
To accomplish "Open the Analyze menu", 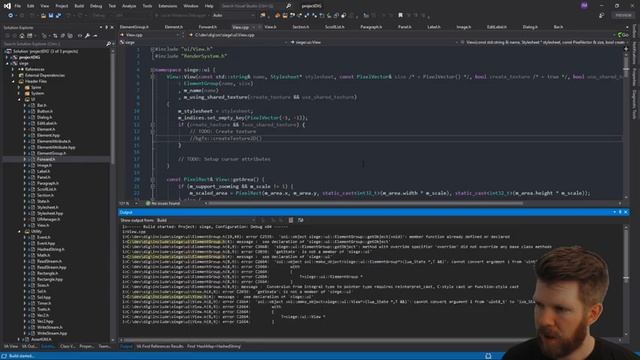I will point(129,6).
